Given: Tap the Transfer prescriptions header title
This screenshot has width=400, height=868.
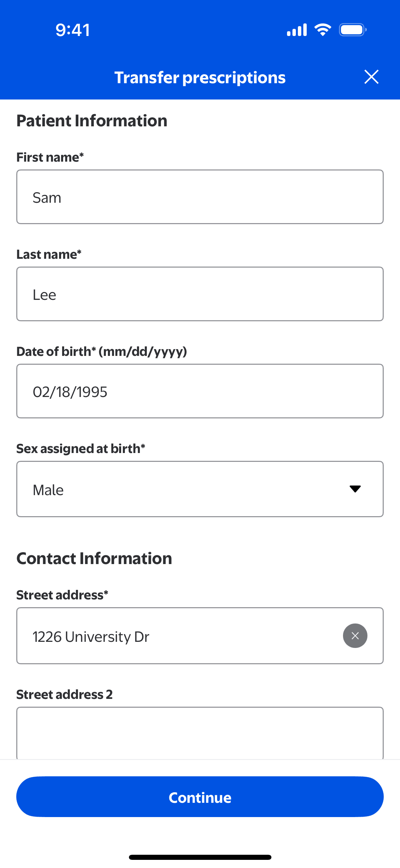Looking at the screenshot, I should coord(200,77).
